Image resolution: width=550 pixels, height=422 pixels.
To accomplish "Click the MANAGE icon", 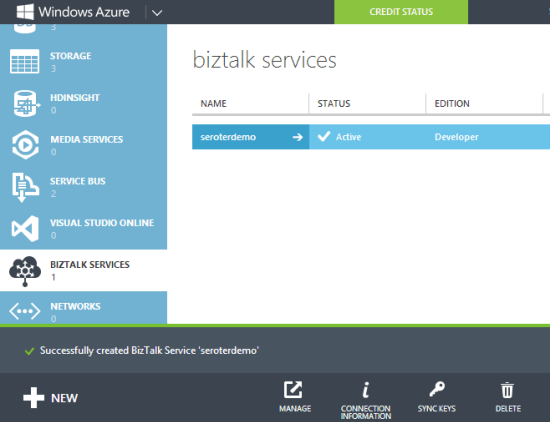I will tap(293, 389).
